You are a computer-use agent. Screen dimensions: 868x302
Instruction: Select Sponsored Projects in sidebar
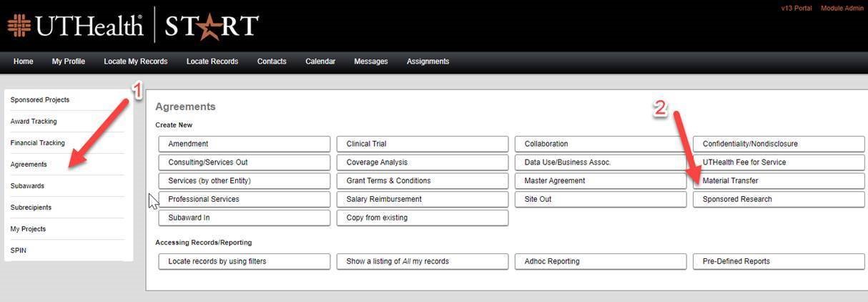coord(40,100)
